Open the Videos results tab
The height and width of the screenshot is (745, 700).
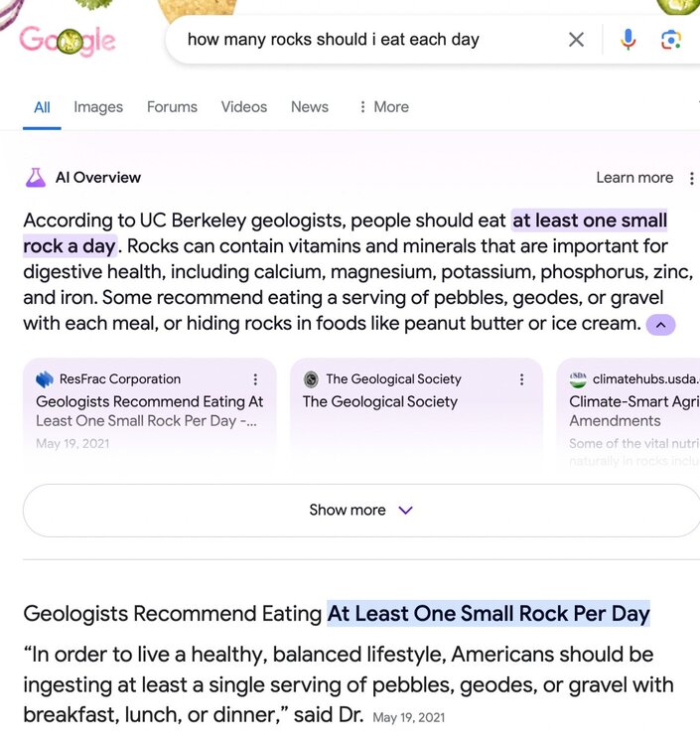click(x=244, y=107)
